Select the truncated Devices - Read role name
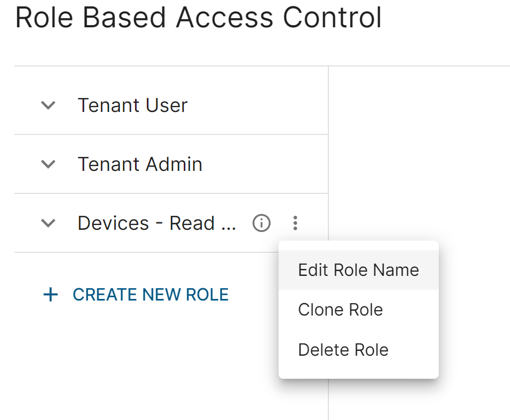Viewport: 510px width, 420px height. pyautogui.click(x=157, y=223)
